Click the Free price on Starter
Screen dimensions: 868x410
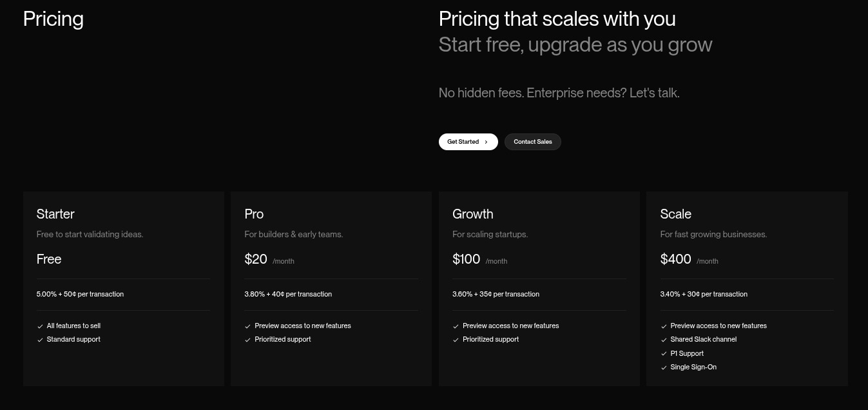(49, 259)
